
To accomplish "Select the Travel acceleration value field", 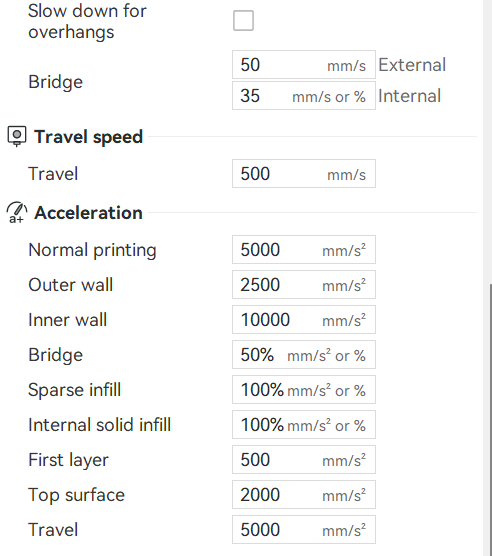I will point(304,530).
